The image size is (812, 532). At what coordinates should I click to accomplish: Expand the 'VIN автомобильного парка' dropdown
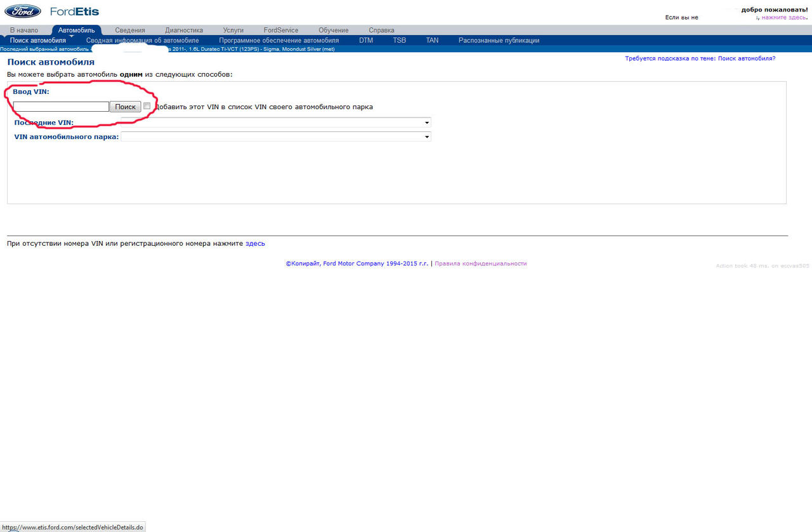(275, 136)
